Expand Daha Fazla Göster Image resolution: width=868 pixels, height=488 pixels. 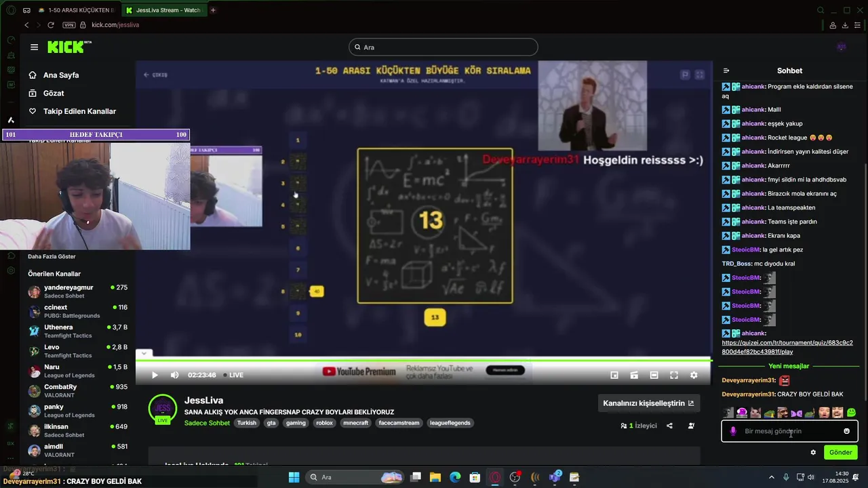pyautogui.click(x=52, y=256)
